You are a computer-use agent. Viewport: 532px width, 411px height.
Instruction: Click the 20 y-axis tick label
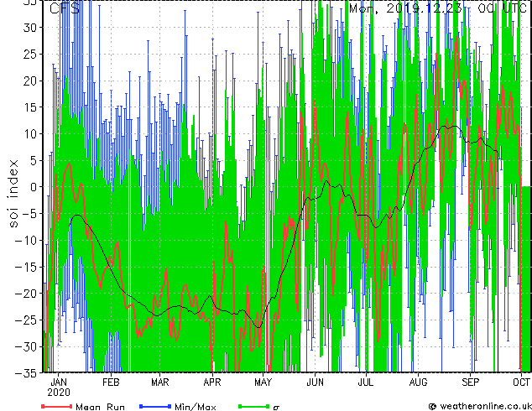[32, 81]
